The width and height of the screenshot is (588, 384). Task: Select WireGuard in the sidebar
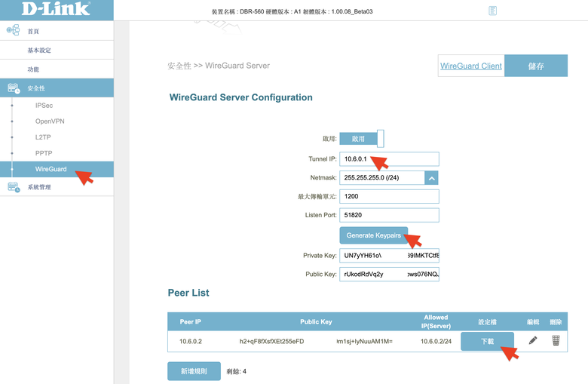[57, 169]
